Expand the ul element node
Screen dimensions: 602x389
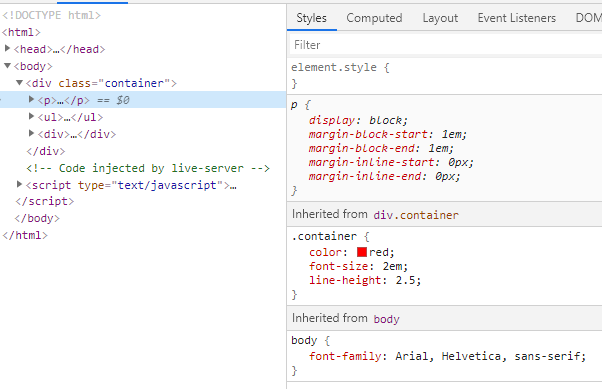(31, 116)
